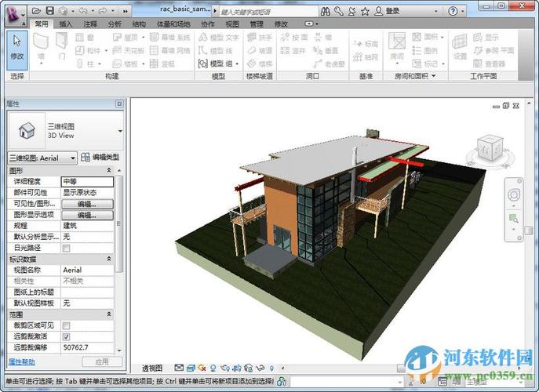Open the View (视图) ribbon tab
Screen dimensions: 539x392
point(233,24)
